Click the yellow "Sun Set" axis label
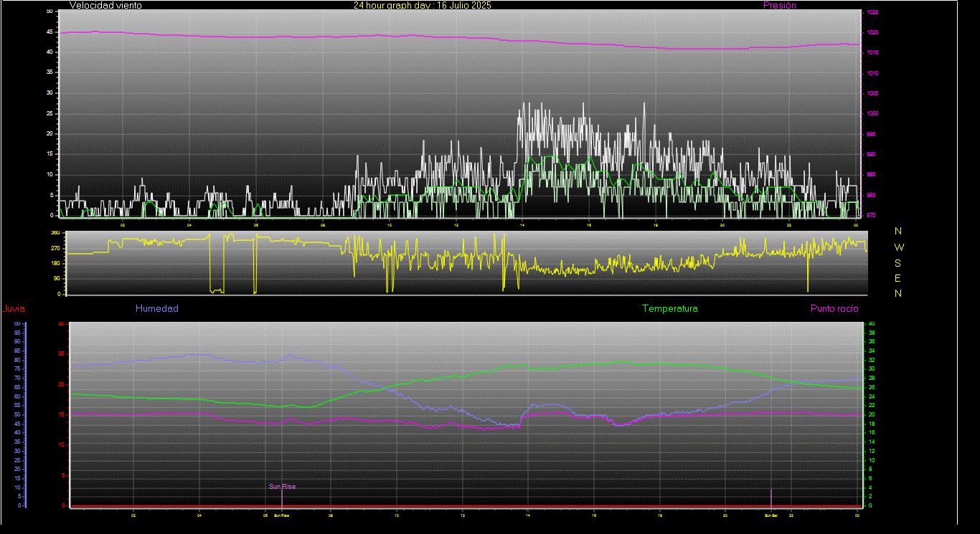The image size is (980, 534). [x=771, y=515]
